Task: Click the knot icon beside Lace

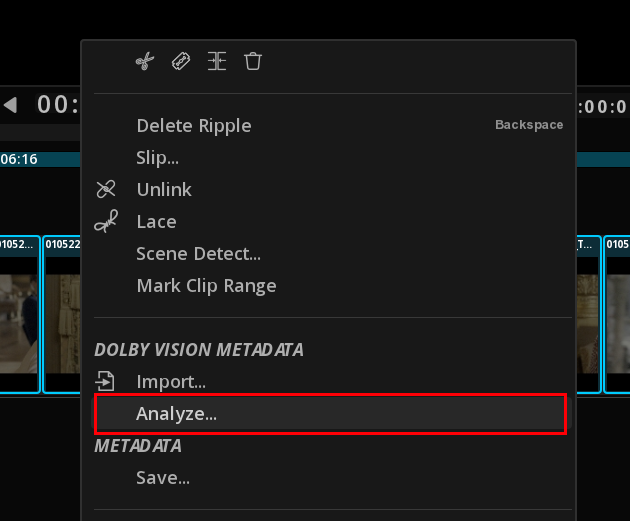Action: point(106,221)
